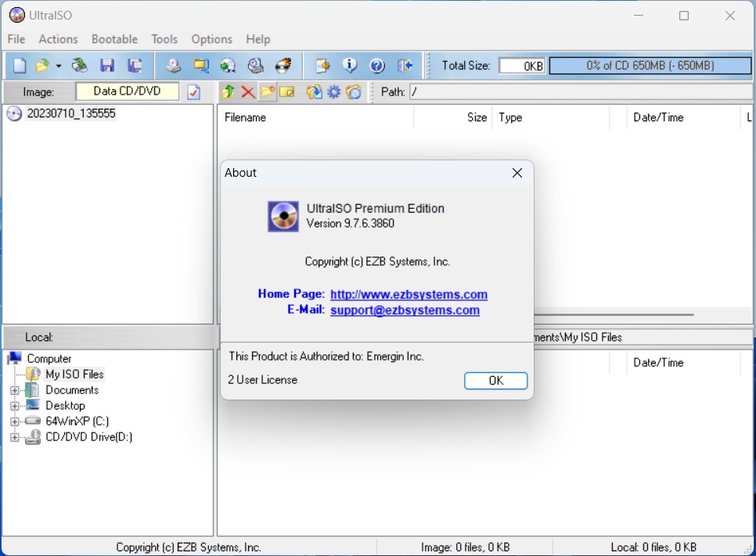This screenshot has height=556, width=756.
Task: Select 20230710_135555 image root node
Action: click(71, 113)
